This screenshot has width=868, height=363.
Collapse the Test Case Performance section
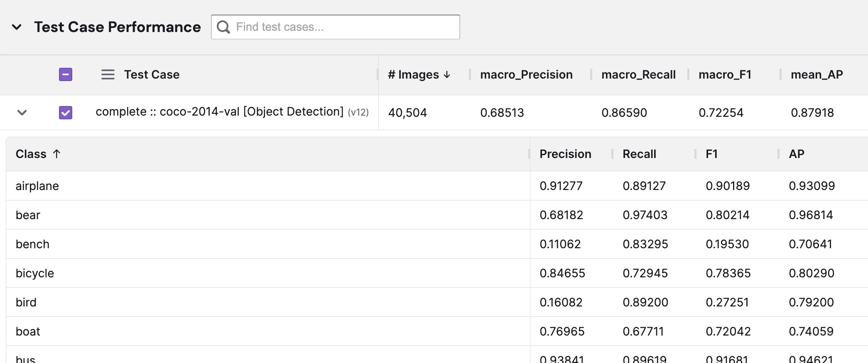point(17,27)
